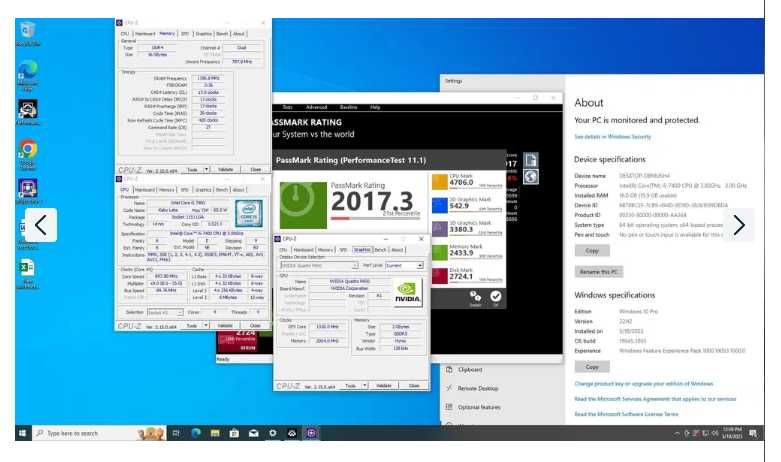Open the Excel file on desktop
Image resolution: width=781 pixels, height=462 pixels.
point(27,273)
